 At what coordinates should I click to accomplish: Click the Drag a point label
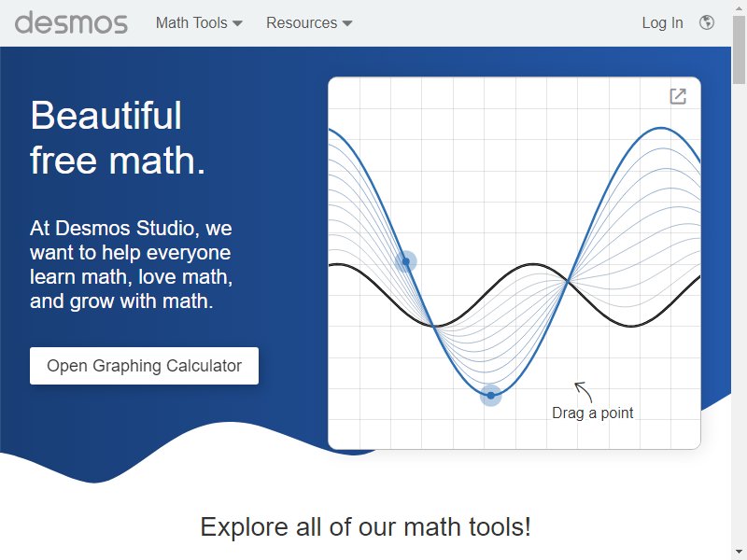click(x=593, y=413)
